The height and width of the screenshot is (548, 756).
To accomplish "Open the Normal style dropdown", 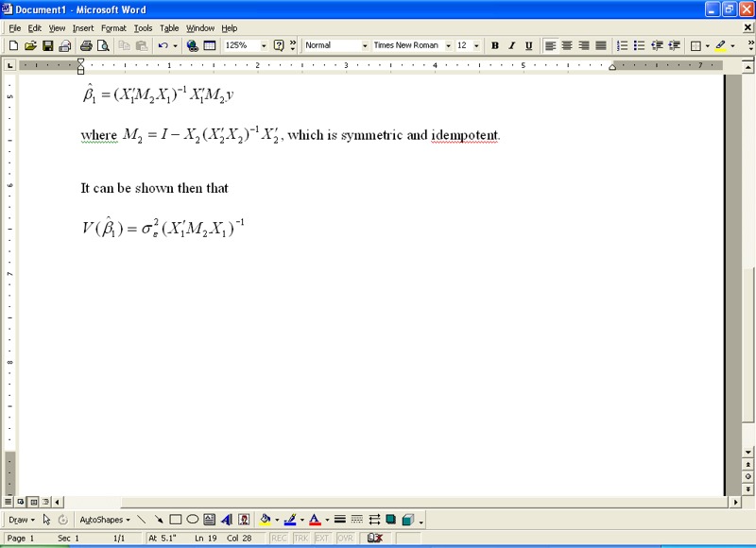I will point(365,45).
